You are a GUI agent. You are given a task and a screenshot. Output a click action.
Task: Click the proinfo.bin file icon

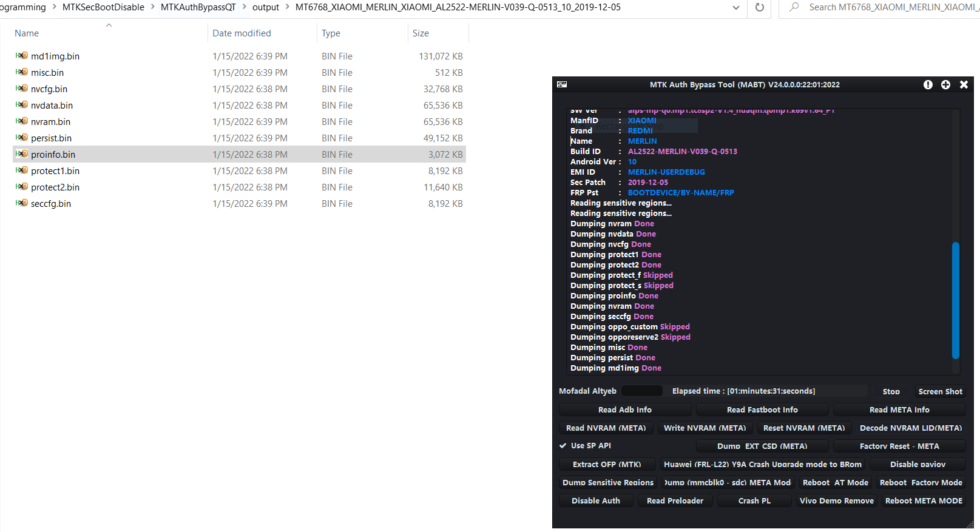point(22,154)
